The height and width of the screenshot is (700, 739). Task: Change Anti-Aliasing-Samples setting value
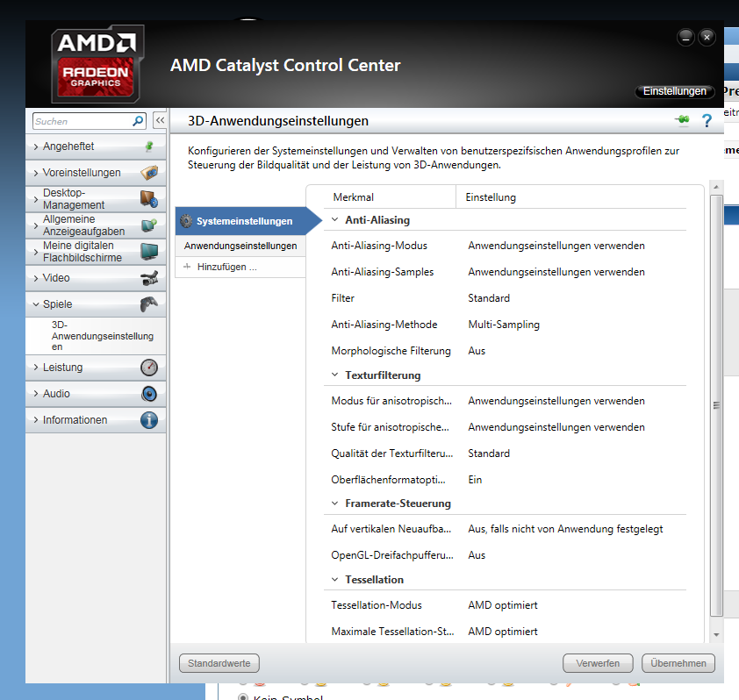coord(556,272)
